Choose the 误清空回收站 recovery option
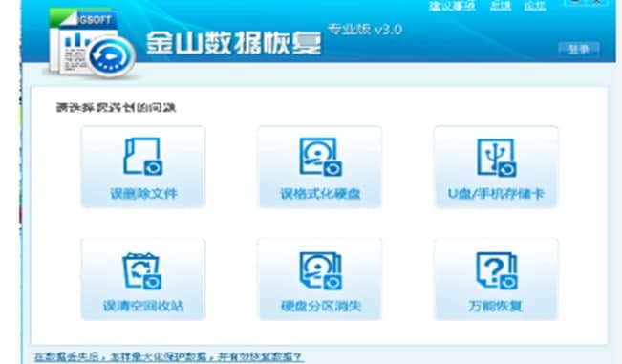 [x=142, y=279]
